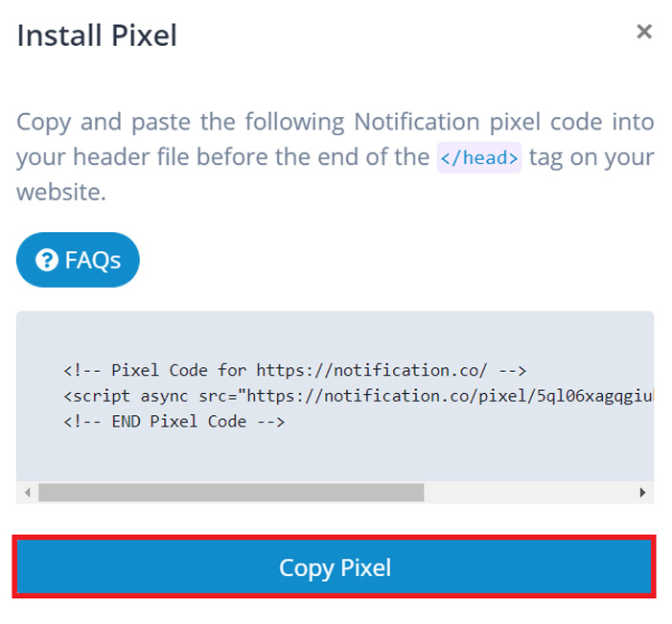The image size is (672, 624).
Task: Click the 'Copy and paste' instruction paragraph
Action: point(336,157)
